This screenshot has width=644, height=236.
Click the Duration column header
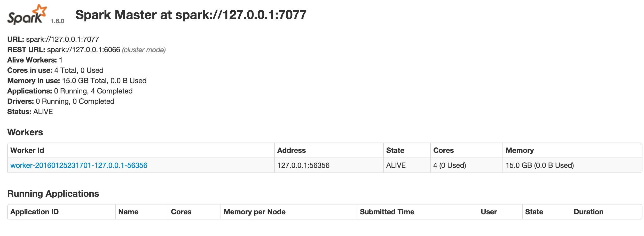point(588,212)
